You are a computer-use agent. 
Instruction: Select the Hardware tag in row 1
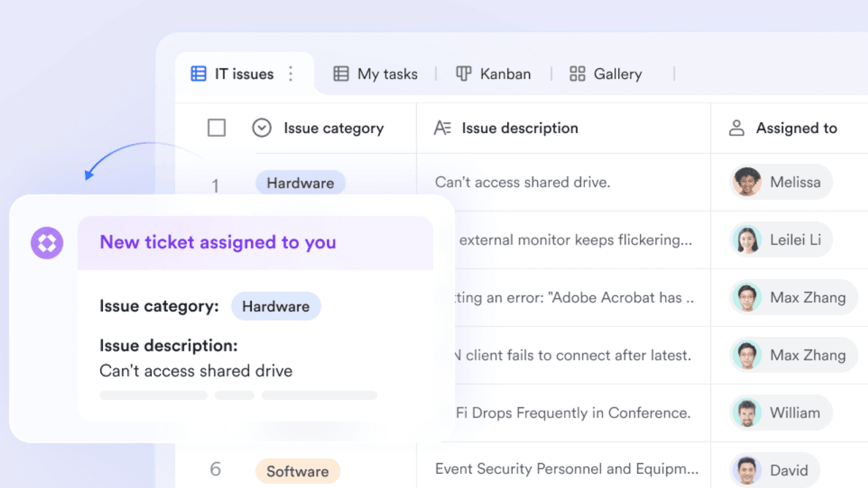[x=301, y=183]
